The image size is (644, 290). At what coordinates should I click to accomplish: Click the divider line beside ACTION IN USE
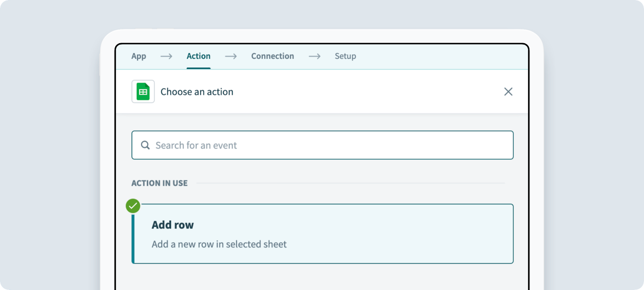[350, 183]
